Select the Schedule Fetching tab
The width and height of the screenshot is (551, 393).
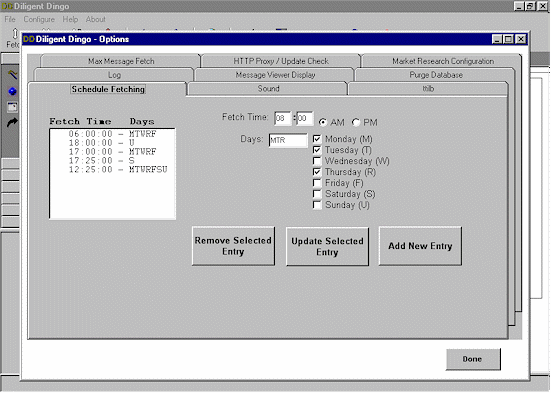click(108, 89)
